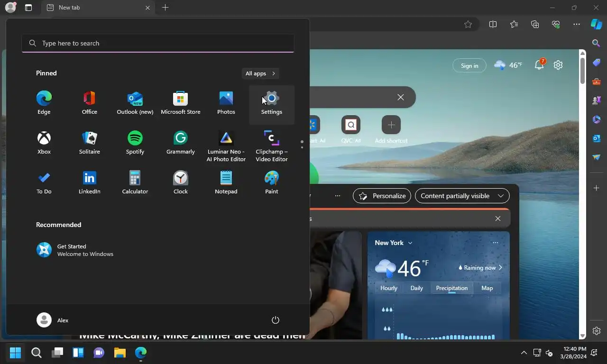Open Browser essentials heart icon
The height and width of the screenshot is (364, 607).
click(556, 25)
